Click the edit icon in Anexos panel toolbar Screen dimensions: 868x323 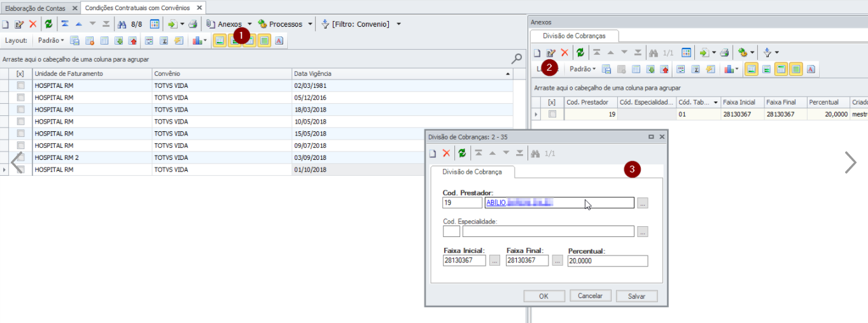tap(551, 52)
